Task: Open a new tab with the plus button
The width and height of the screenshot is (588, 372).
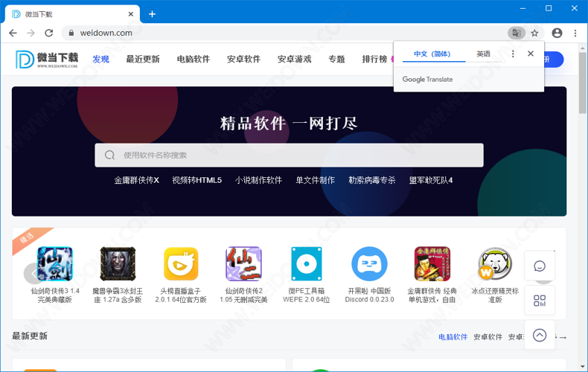Action: click(x=152, y=14)
